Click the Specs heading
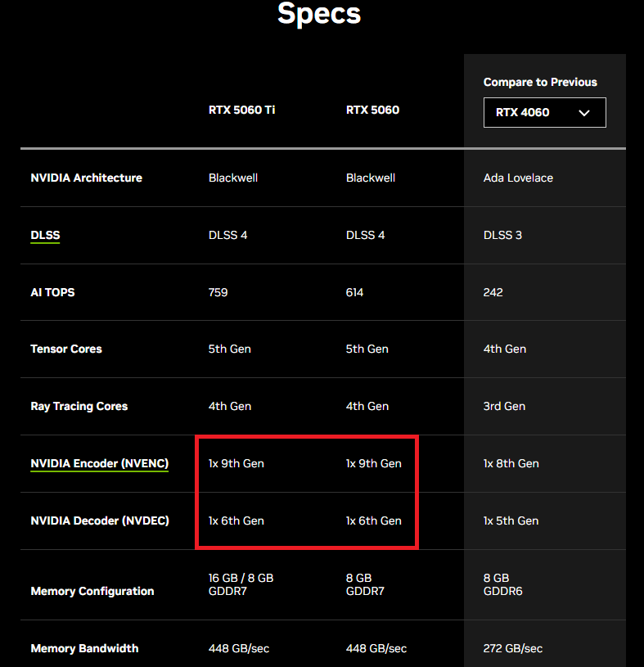644x667 pixels. coord(319,14)
